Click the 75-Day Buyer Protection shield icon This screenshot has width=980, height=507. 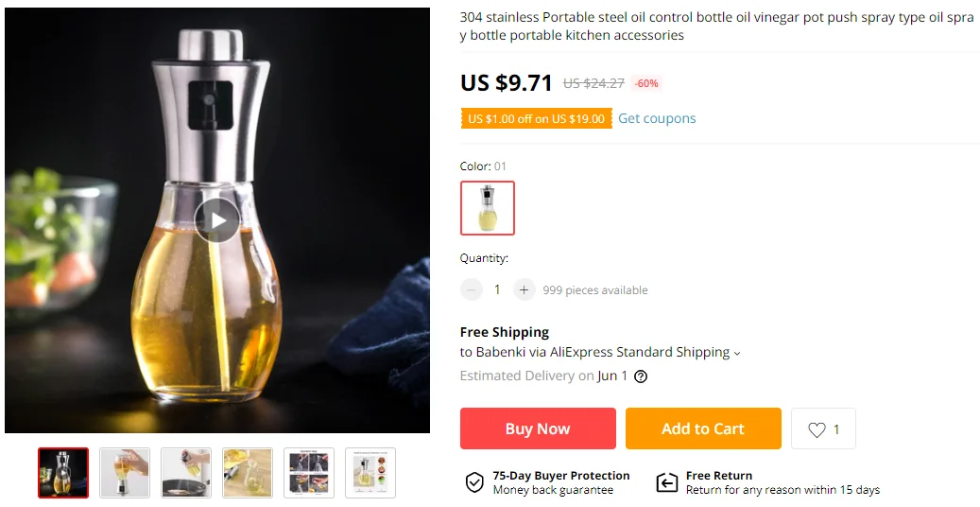[474, 483]
